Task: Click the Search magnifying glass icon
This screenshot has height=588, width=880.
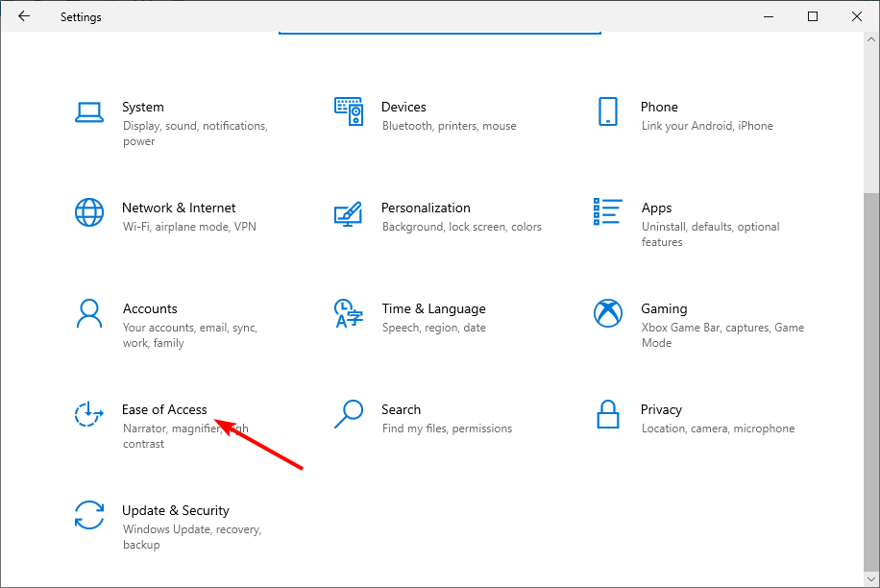Action: coord(348,414)
